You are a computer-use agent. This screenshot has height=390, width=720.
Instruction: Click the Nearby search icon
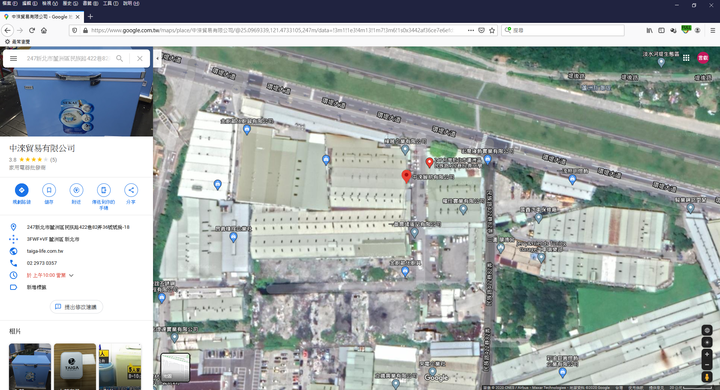point(76,190)
